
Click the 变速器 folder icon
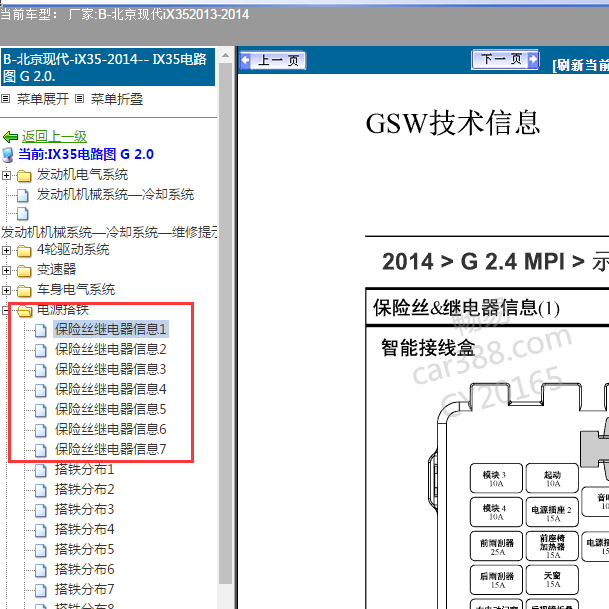tap(24, 271)
